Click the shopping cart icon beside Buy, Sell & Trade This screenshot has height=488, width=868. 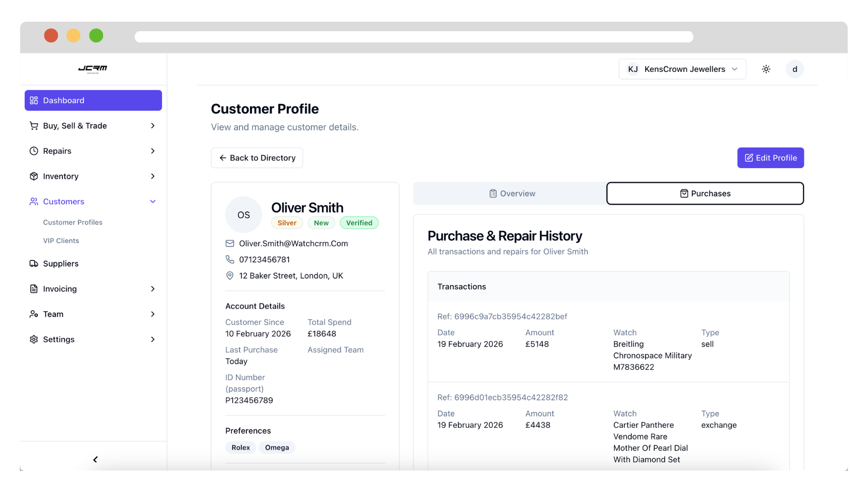34,126
